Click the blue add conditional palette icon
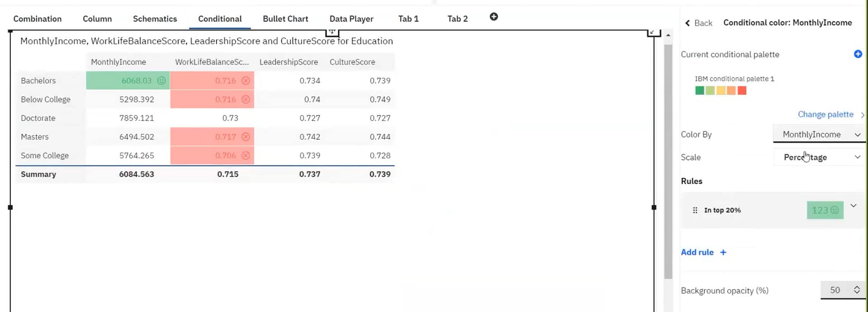The height and width of the screenshot is (312, 868). 858,54
